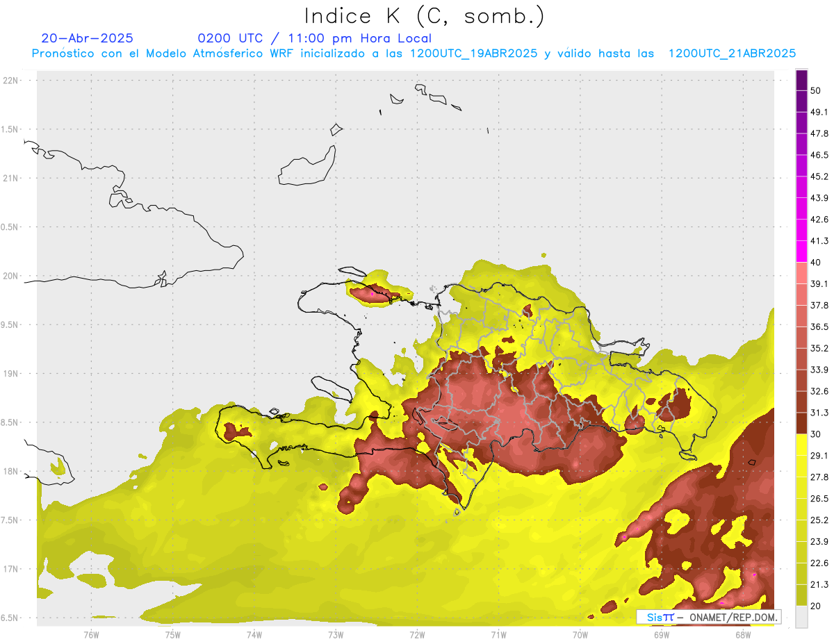Pick the olive swatch between 20 and 21.3
Image resolution: width=834 pixels, height=644 pixels.
point(801,595)
